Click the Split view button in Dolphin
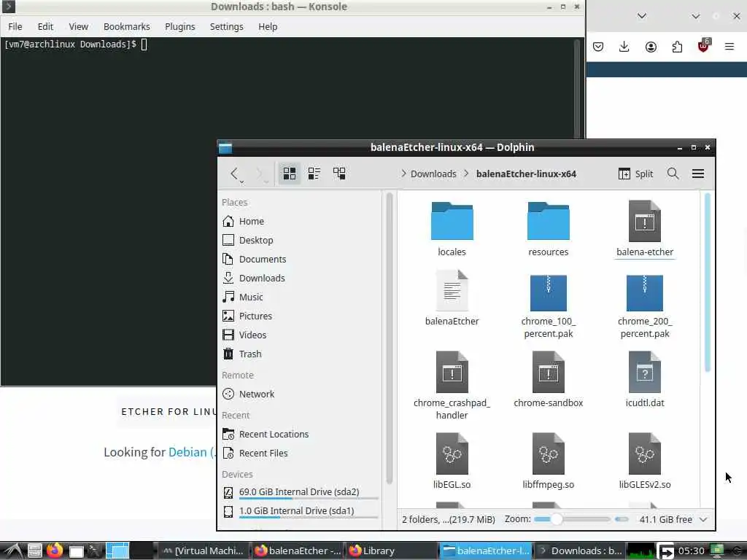Image resolution: width=747 pixels, height=560 pixels. pyautogui.click(x=635, y=174)
